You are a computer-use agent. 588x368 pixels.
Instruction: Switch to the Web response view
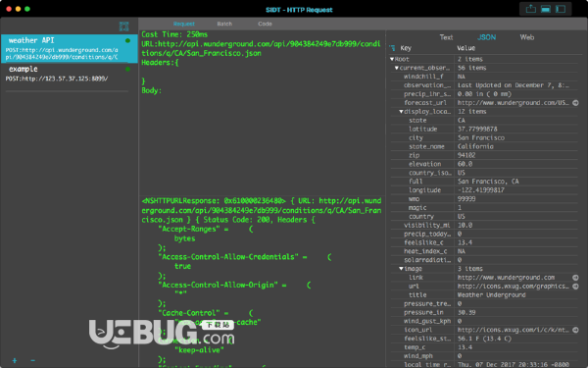click(527, 37)
